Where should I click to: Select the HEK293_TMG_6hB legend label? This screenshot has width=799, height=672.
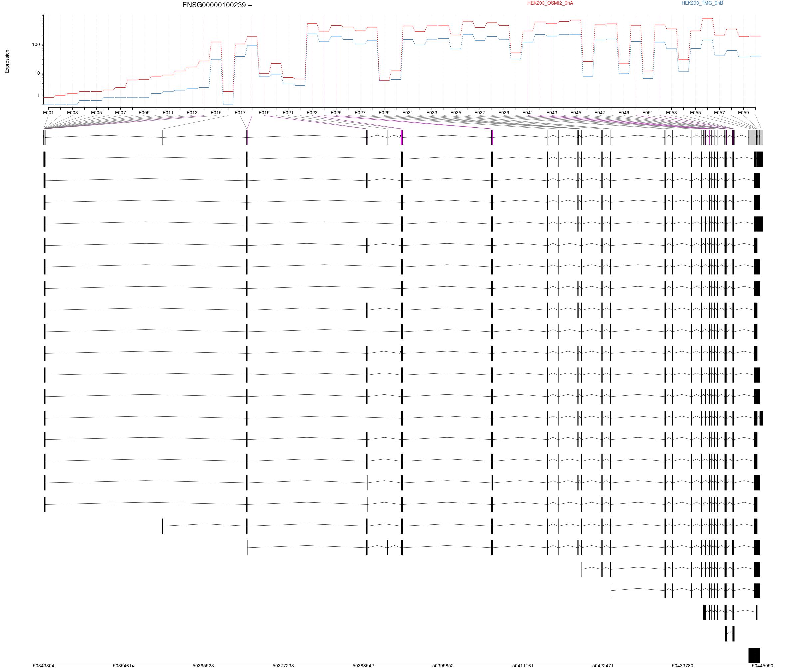click(x=702, y=3)
